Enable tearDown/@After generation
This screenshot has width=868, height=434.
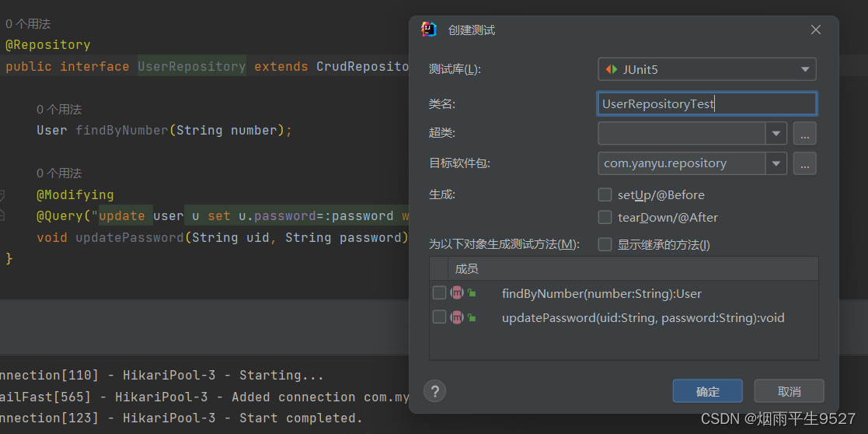(605, 217)
